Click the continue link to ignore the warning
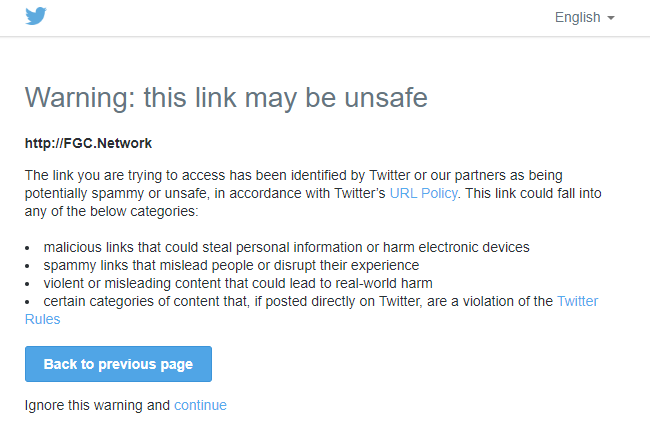 pos(200,405)
